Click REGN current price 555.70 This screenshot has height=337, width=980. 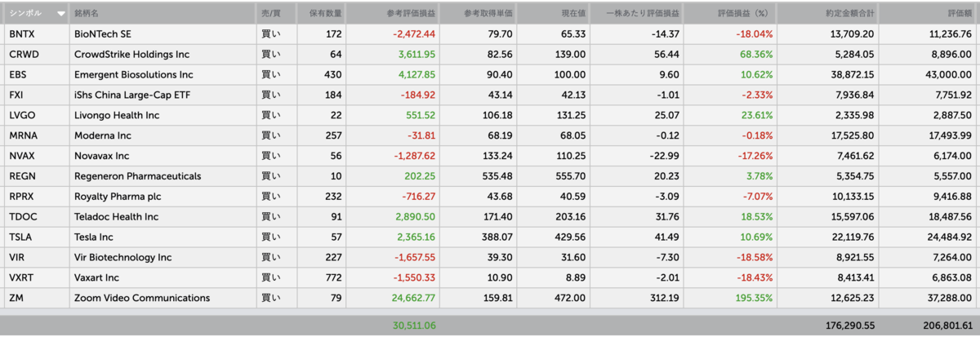(x=571, y=176)
